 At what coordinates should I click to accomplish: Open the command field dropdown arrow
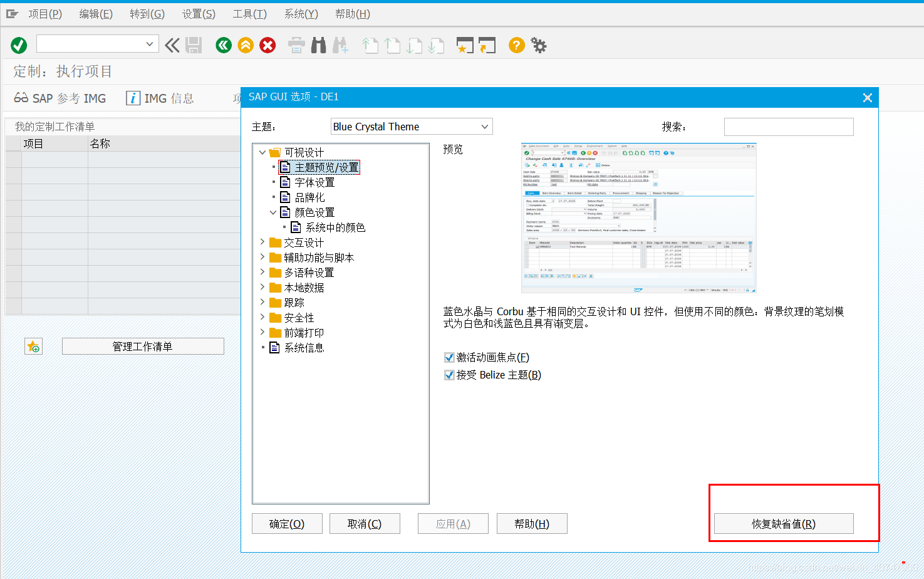(x=150, y=44)
